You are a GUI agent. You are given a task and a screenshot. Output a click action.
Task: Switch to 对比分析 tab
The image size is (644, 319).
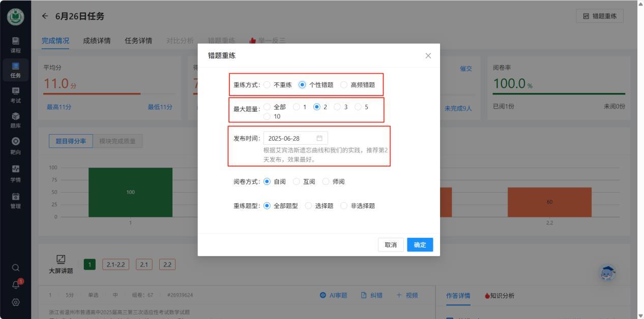point(180,41)
